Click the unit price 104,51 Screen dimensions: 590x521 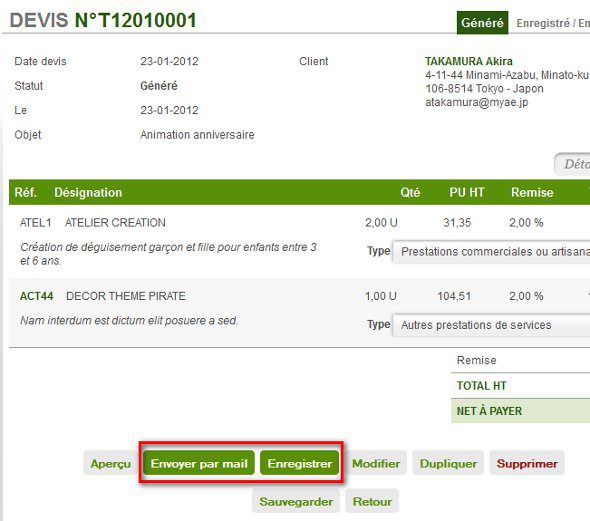pyautogui.click(x=454, y=296)
